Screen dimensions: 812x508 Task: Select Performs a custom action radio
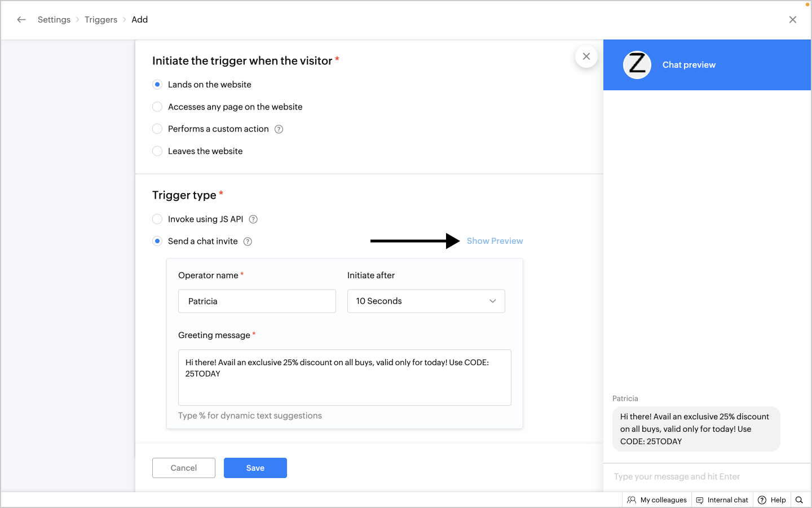pos(158,129)
